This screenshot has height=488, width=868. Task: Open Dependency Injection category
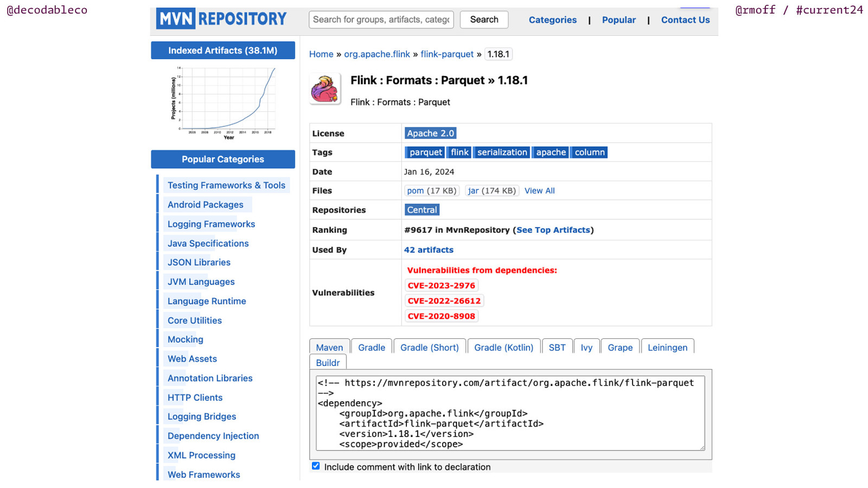point(213,436)
